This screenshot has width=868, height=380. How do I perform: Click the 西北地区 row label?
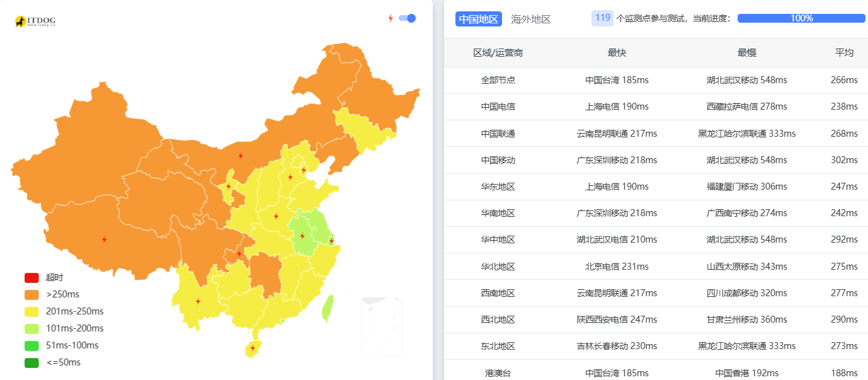498,320
